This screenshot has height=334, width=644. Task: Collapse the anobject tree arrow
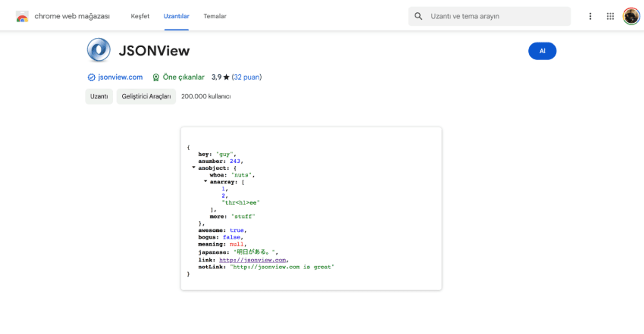tap(194, 167)
